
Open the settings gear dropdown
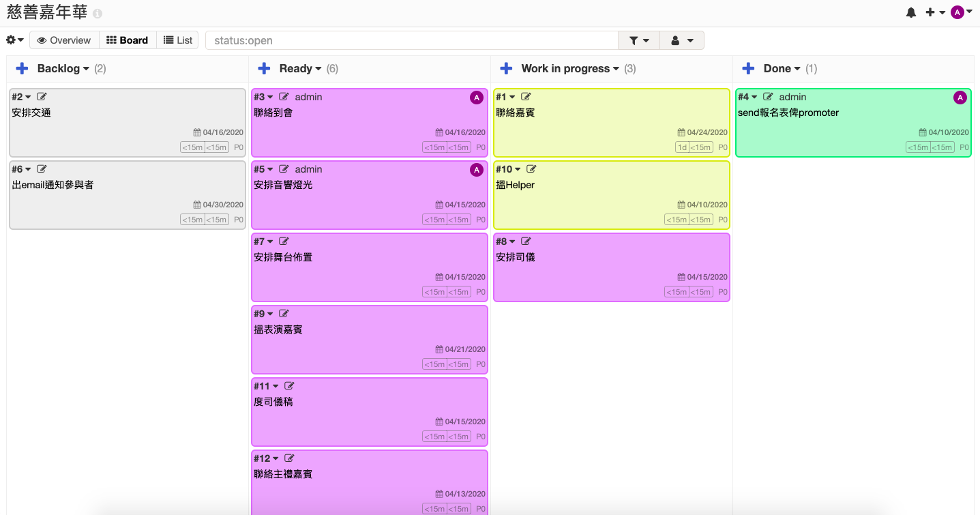click(15, 40)
